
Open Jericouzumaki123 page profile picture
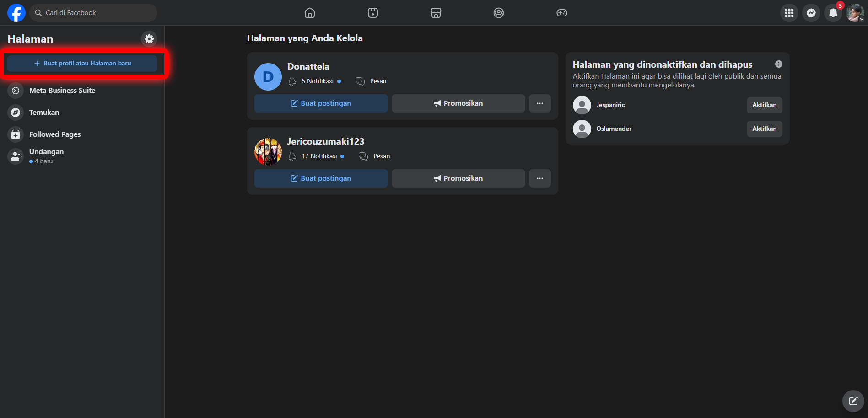(x=268, y=152)
